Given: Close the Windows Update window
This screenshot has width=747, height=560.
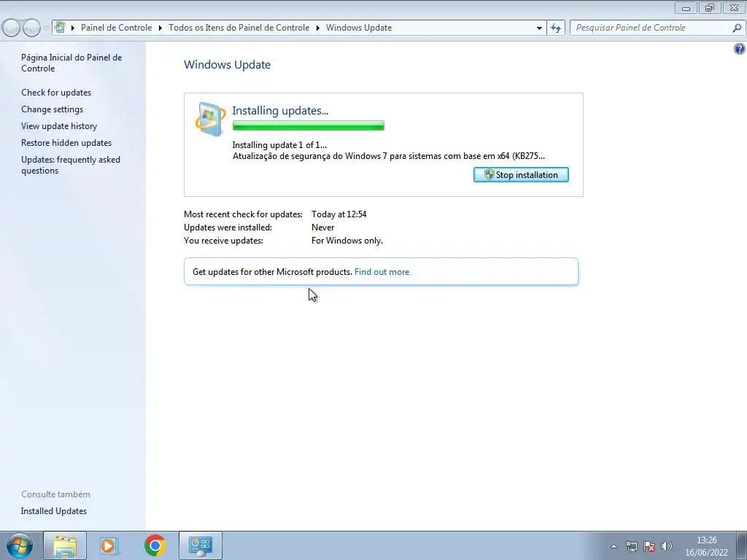Looking at the screenshot, I should [x=734, y=7].
